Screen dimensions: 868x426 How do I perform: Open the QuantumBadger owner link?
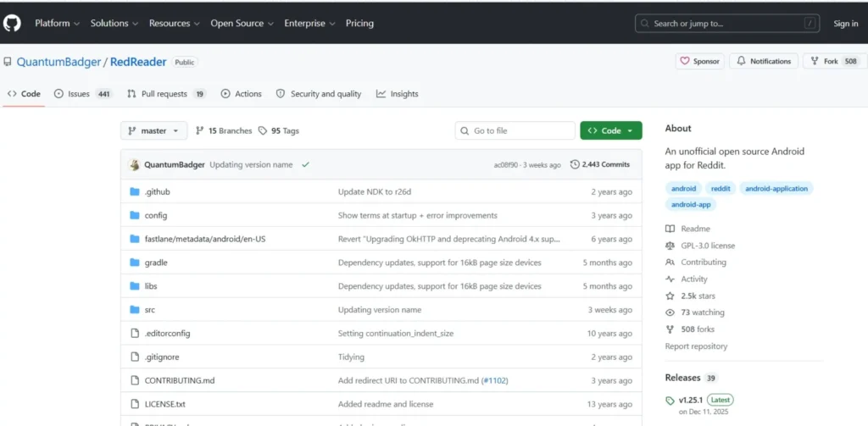pyautogui.click(x=58, y=62)
